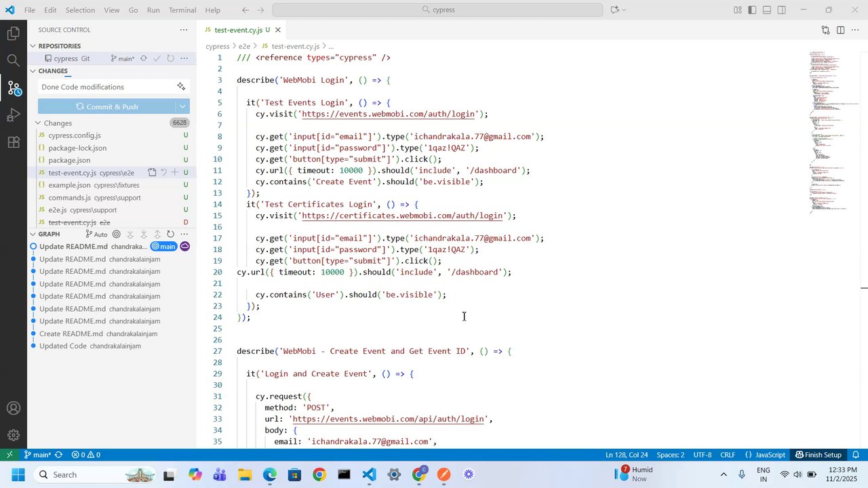Open Google Chrome from the taskbar
Viewport: 868px width, 488px height.
point(319,474)
